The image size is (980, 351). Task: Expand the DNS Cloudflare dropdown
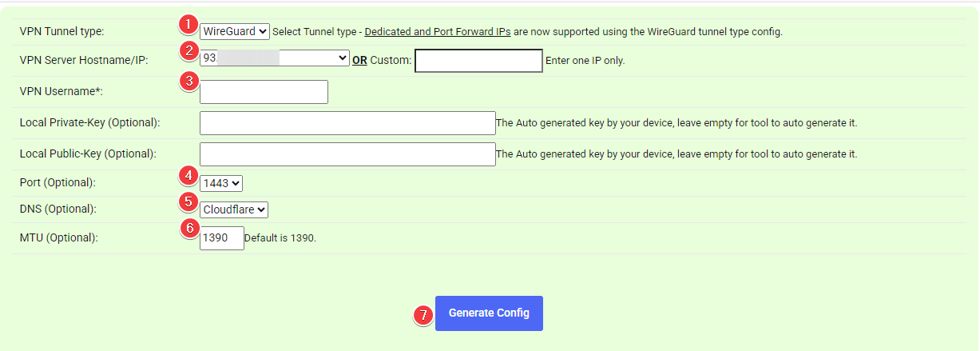234,209
